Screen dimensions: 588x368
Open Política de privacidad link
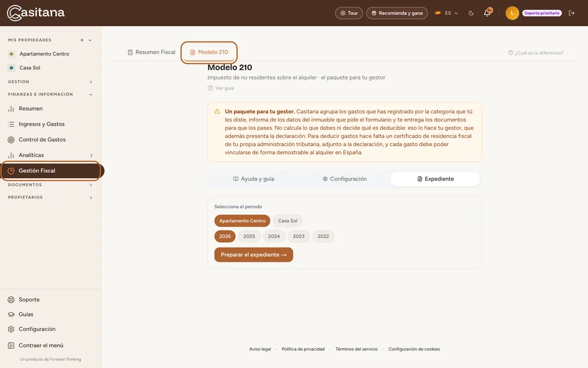click(303, 349)
